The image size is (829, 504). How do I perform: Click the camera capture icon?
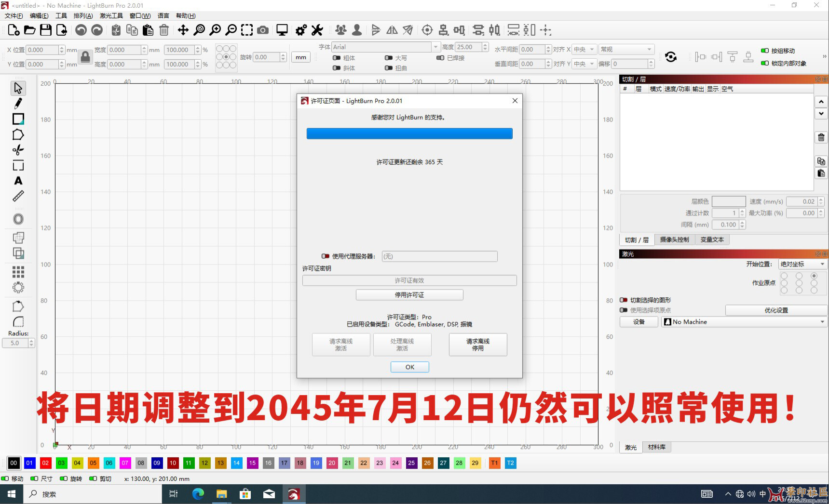[263, 30]
